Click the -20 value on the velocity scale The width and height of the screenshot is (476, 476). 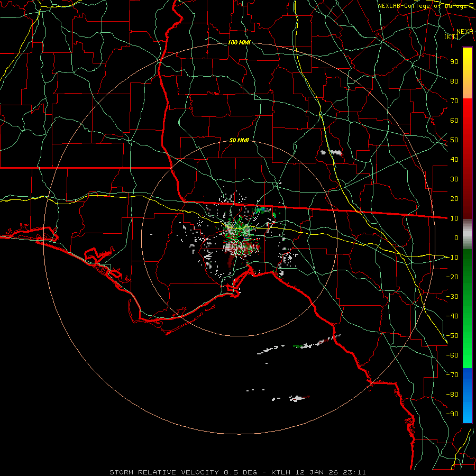[452, 277]
